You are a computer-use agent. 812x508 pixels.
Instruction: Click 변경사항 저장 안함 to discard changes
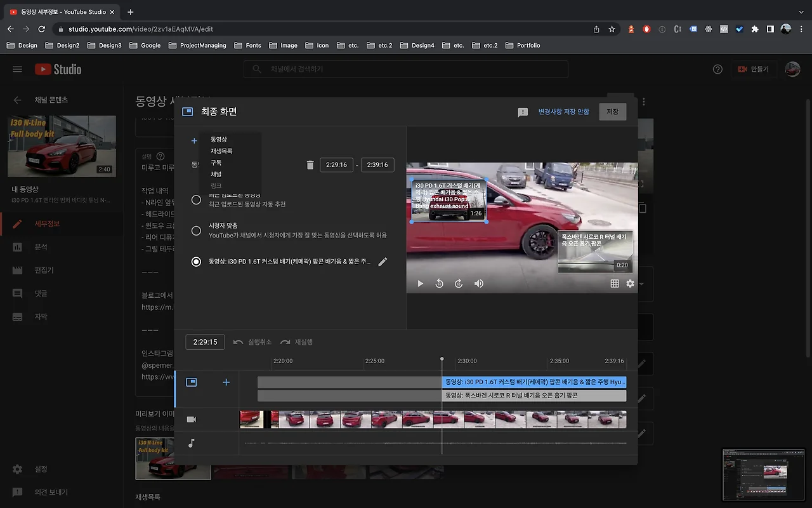click(x=563, y=112)
